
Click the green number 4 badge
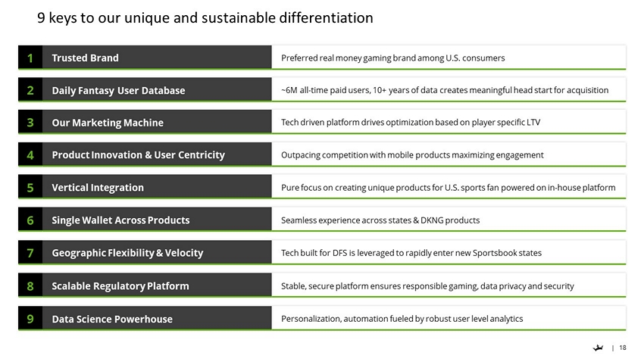coord(30,155)
